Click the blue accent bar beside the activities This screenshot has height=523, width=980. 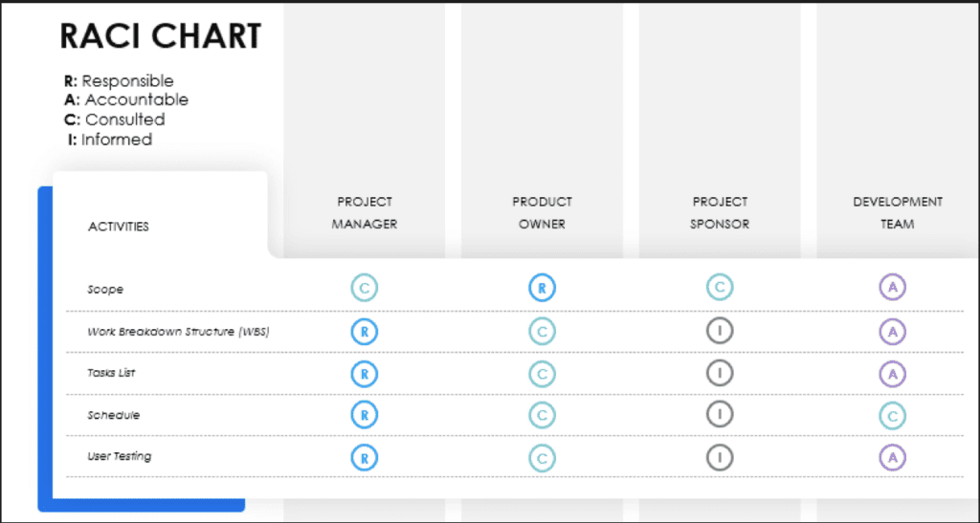click(x=45, y=348)
